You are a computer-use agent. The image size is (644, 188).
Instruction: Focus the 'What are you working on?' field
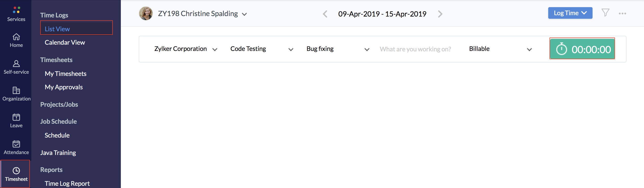pyautogui.click(x=415, y=49)
